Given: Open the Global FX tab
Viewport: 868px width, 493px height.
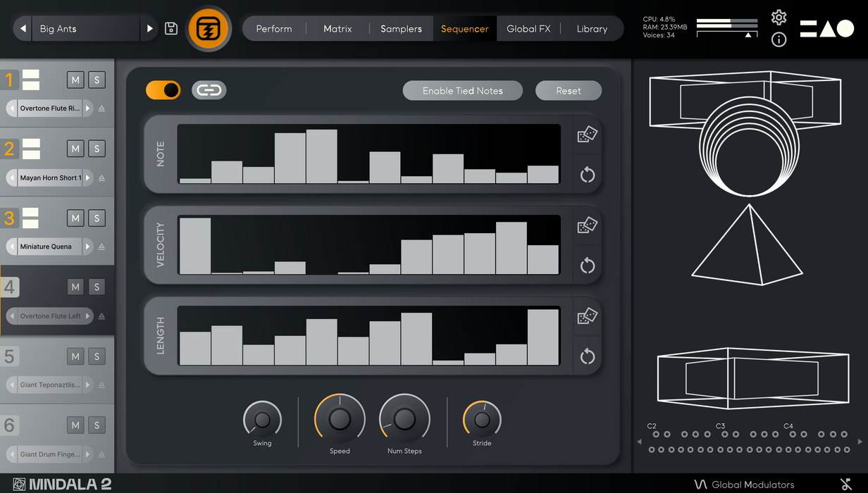Looking at the screenshot, I should tap(528, 29).
